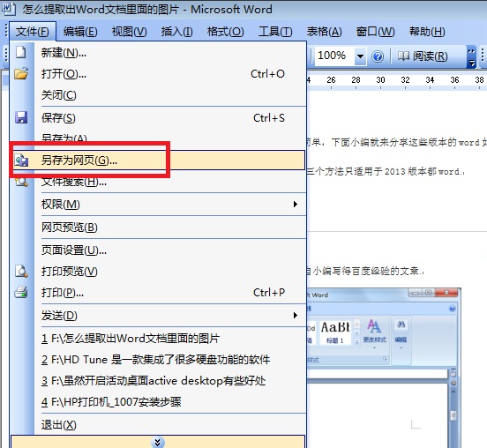Open the Insert menu 插入(I)
This screenshot has width=487, height=448.
[176, 32]
